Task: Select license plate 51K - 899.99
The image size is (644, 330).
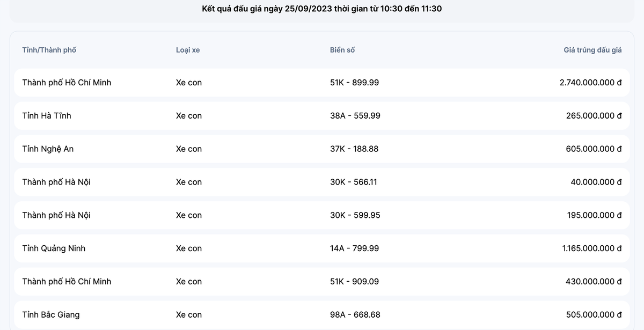Action: [354, 83]
